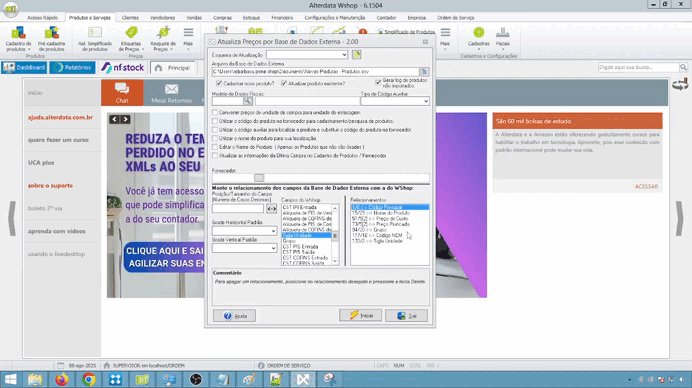Click the Ajuda button in dialog
The width and height of the screenshot is (692, 388).
[x=234, y=316]
